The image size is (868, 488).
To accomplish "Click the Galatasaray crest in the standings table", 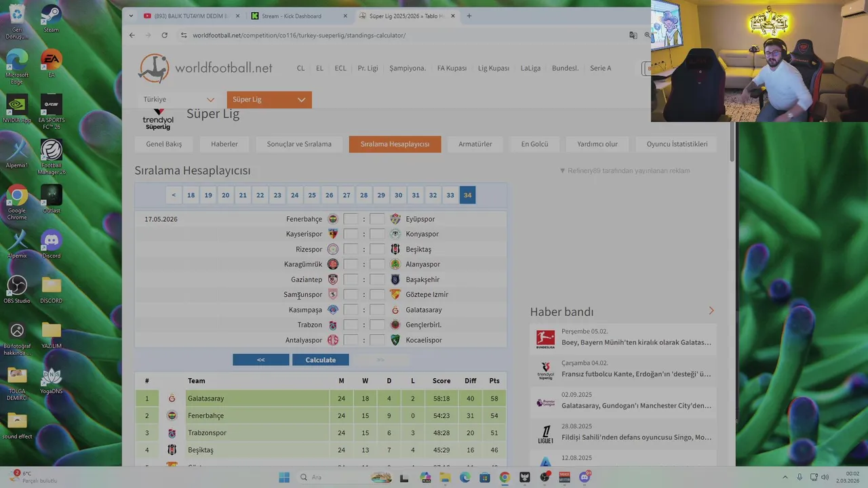I will pyautogui.click(x=172, y=399).
